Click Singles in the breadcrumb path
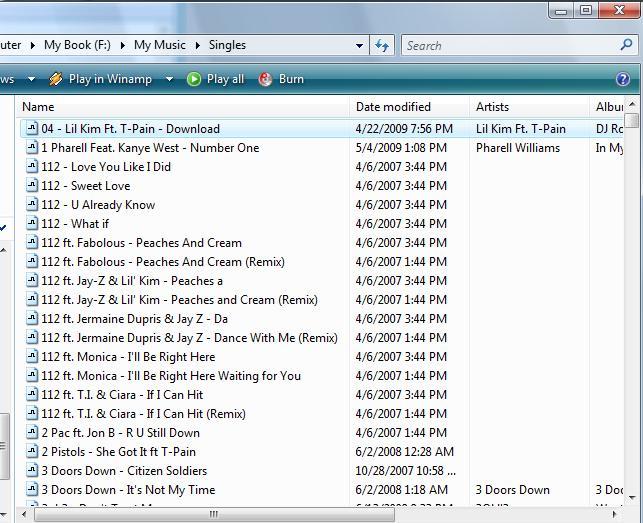 coord(227,45)
